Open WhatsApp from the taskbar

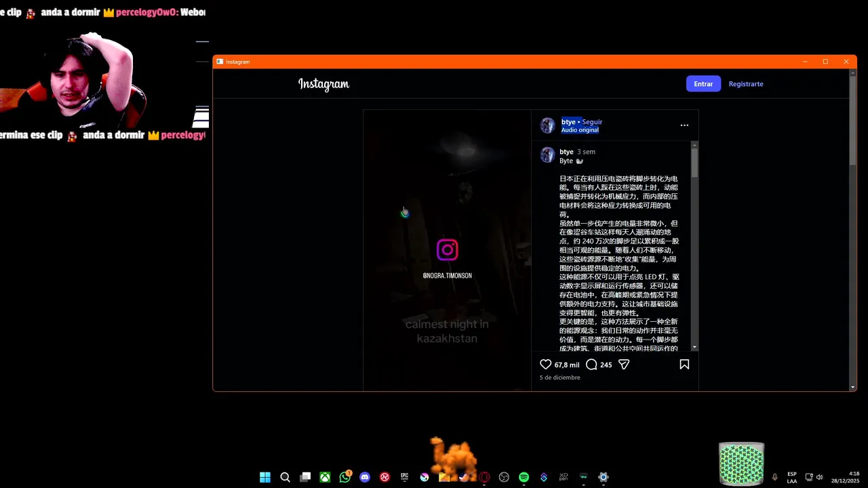(345, 477)
